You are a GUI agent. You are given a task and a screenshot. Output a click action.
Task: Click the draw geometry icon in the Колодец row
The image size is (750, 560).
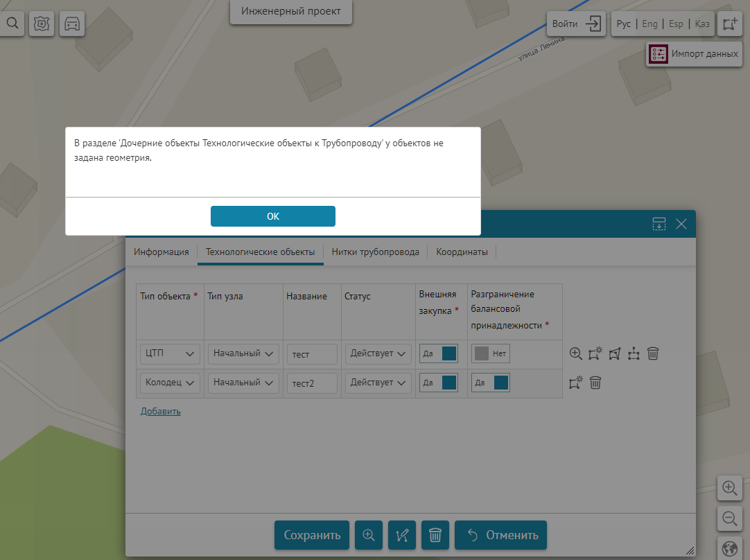(575, 383)
